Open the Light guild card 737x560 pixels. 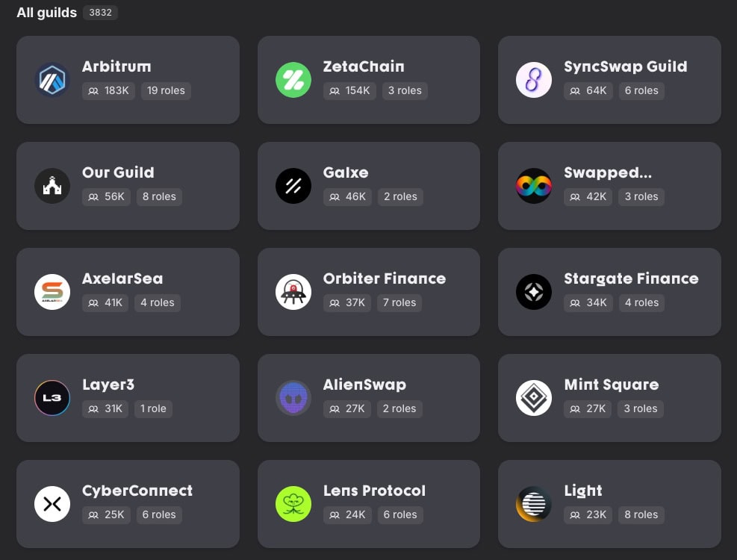coord(609,504)
